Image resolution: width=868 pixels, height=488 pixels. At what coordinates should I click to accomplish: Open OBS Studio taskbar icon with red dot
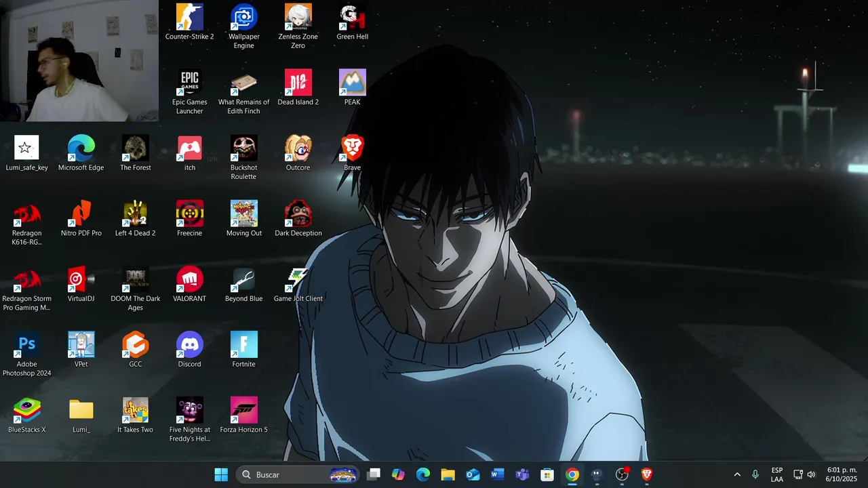tap(623, 474)
